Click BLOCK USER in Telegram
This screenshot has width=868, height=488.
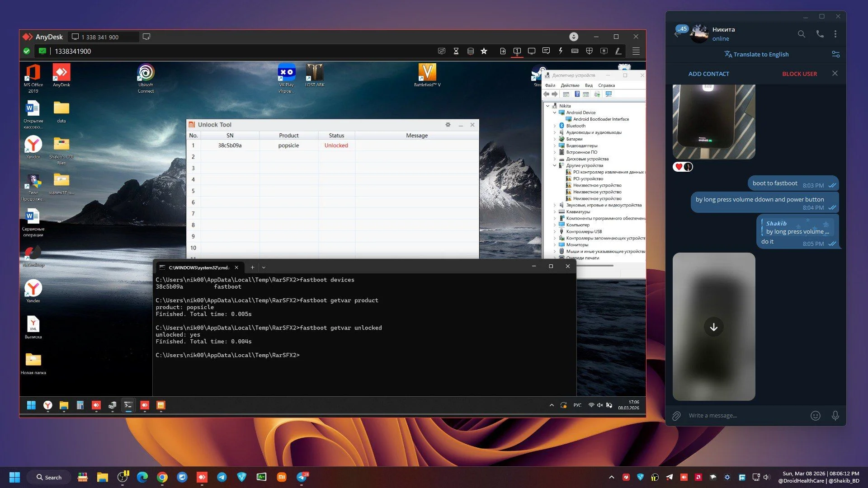(x=799, y=74)
